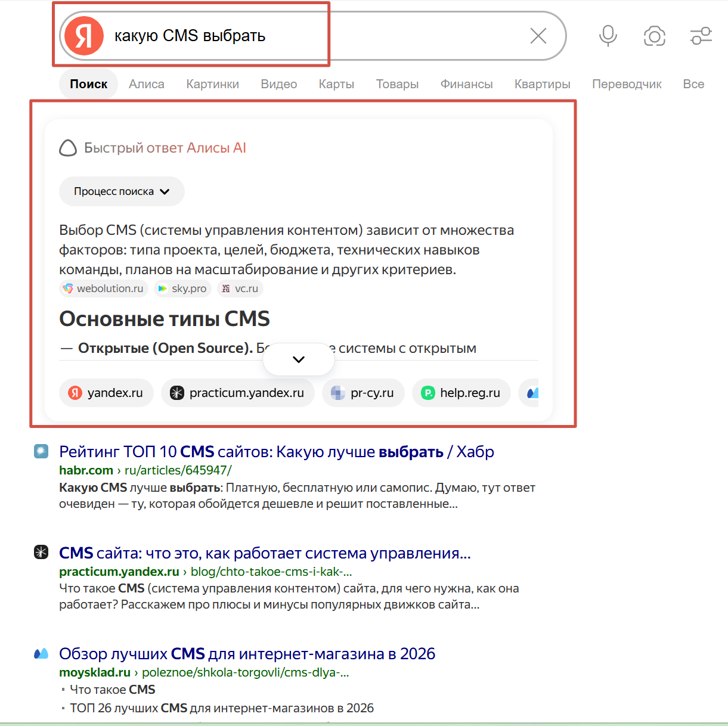Open Рейтинг ТОП 10 CMS сайтов result
Viewport: 728px width, 726px height.
coord(277,452)
